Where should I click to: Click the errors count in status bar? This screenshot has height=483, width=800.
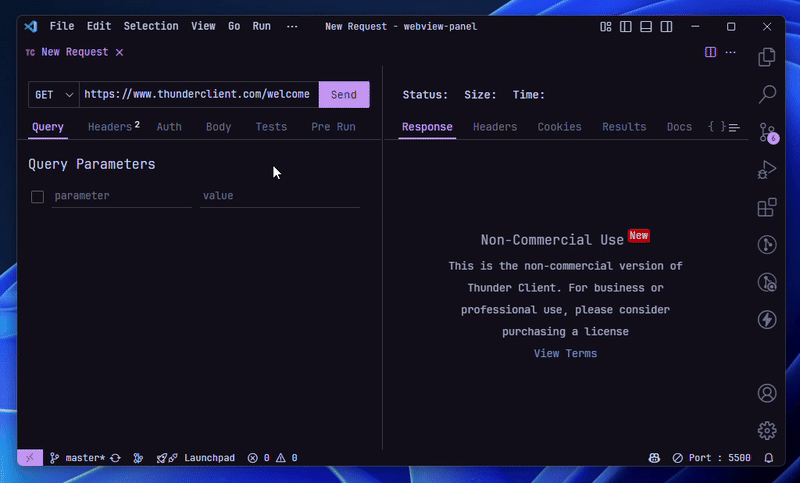pyautogui.click(x=259, y=457)
